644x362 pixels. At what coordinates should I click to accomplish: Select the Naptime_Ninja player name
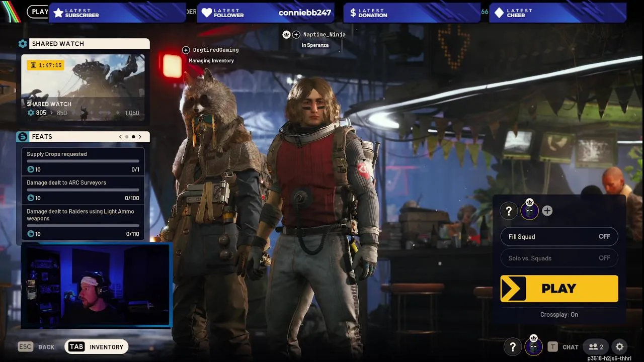click(x=325, y=35)
